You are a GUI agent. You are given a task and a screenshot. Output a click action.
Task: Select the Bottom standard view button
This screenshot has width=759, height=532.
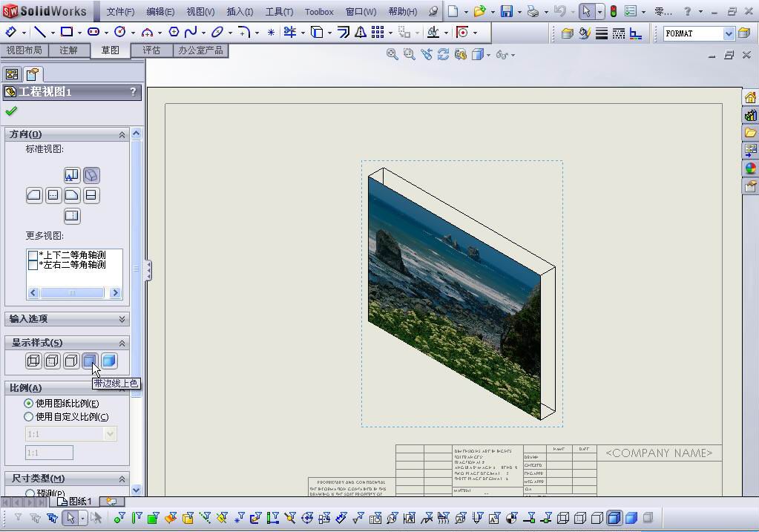click(x=72, y=216)
